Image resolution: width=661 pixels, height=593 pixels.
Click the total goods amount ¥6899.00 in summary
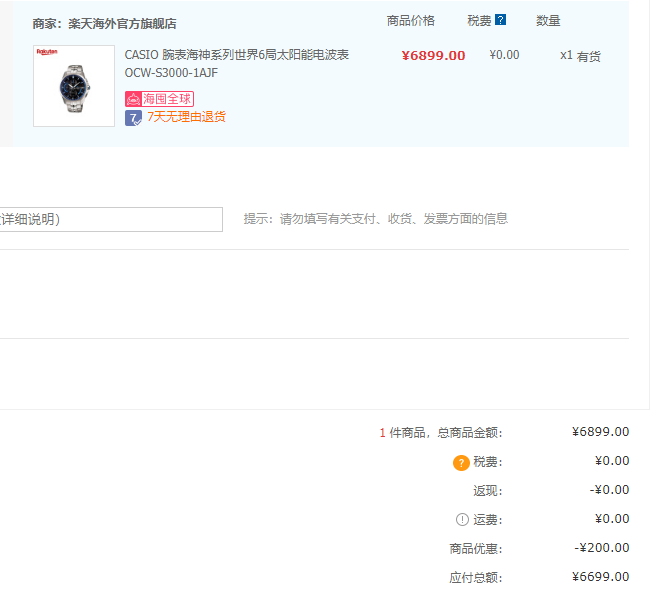tap(600, 432)
